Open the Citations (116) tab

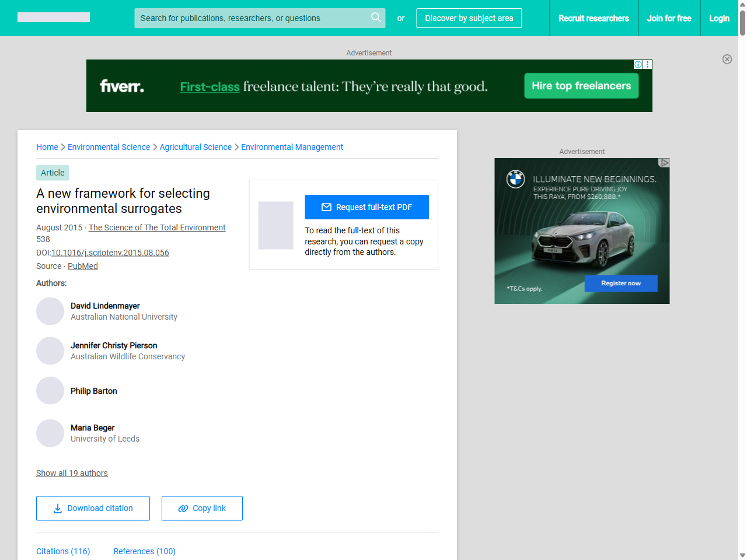tap(63, 551)
